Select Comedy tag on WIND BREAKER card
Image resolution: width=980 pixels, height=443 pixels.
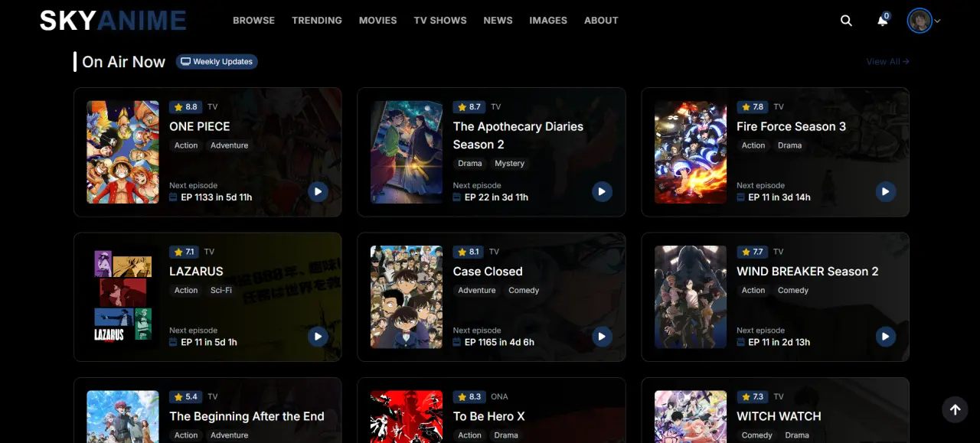coord(793,291)
